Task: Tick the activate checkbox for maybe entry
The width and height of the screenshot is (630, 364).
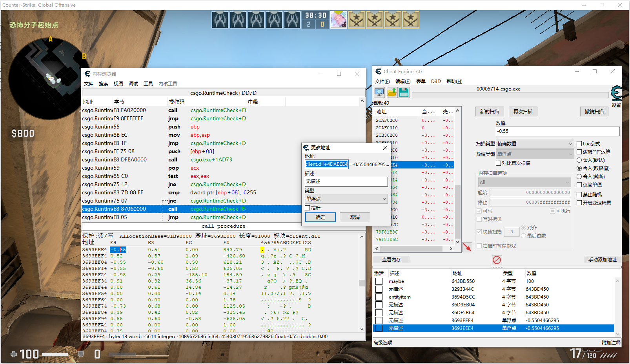Action: 379,281
